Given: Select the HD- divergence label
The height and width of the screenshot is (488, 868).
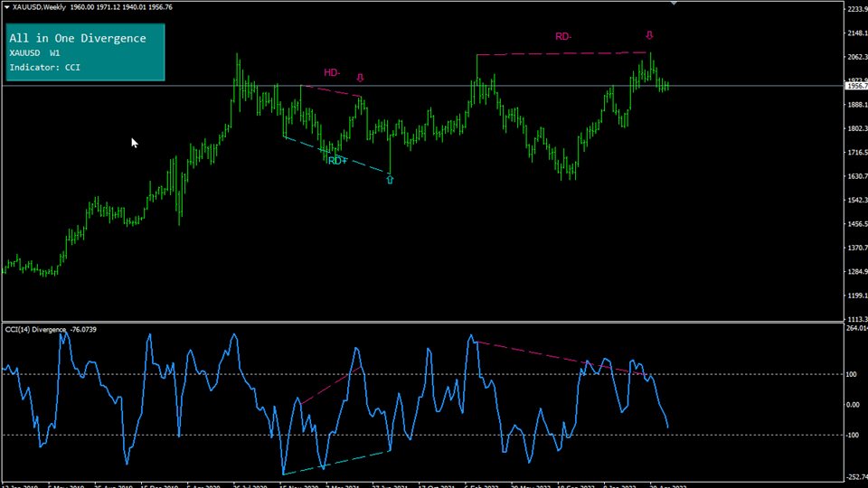Looking at the screenshot, I should tap(332, 72).
